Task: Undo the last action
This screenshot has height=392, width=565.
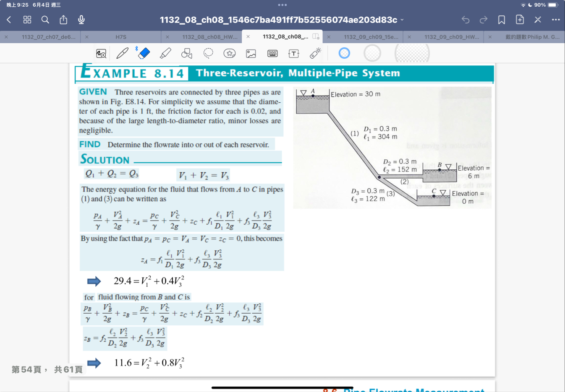Action: 466,20
